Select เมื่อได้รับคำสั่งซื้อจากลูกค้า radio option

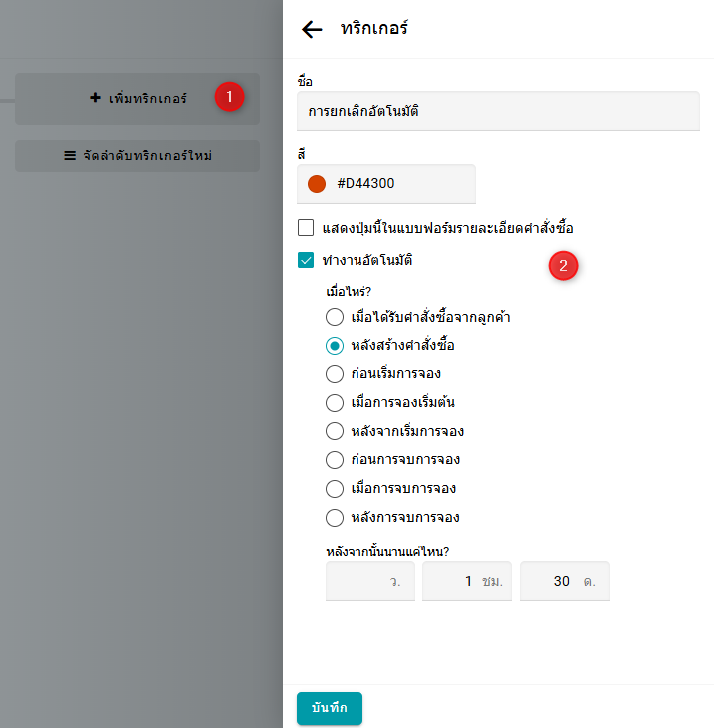coord(335,317)
